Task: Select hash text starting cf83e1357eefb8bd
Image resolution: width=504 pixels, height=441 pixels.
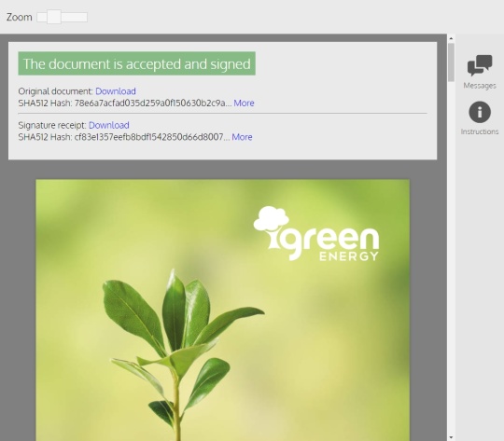Action: (x=152, y=137)
